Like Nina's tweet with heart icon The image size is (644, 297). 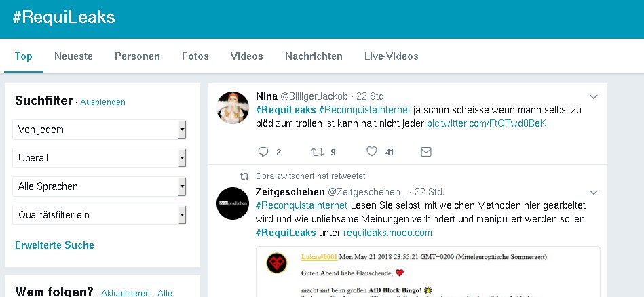[372, 152]
